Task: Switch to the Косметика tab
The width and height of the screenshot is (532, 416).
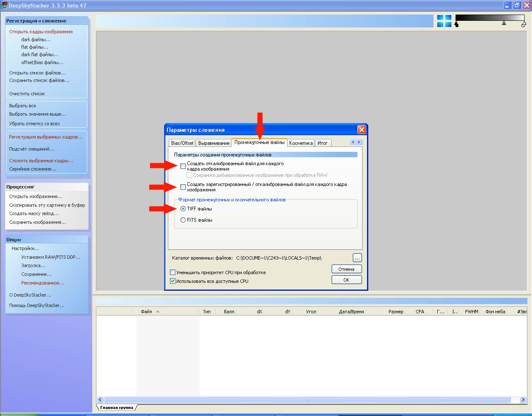Action: (x=300, y=143)
